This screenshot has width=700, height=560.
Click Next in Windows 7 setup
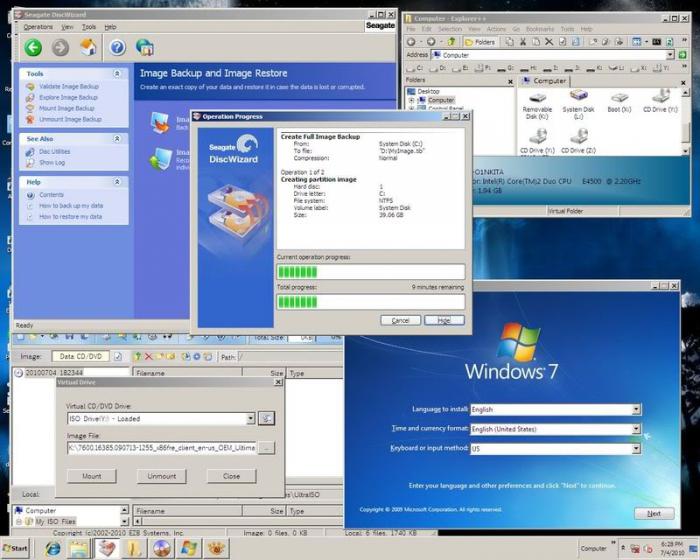coord(654,514)
